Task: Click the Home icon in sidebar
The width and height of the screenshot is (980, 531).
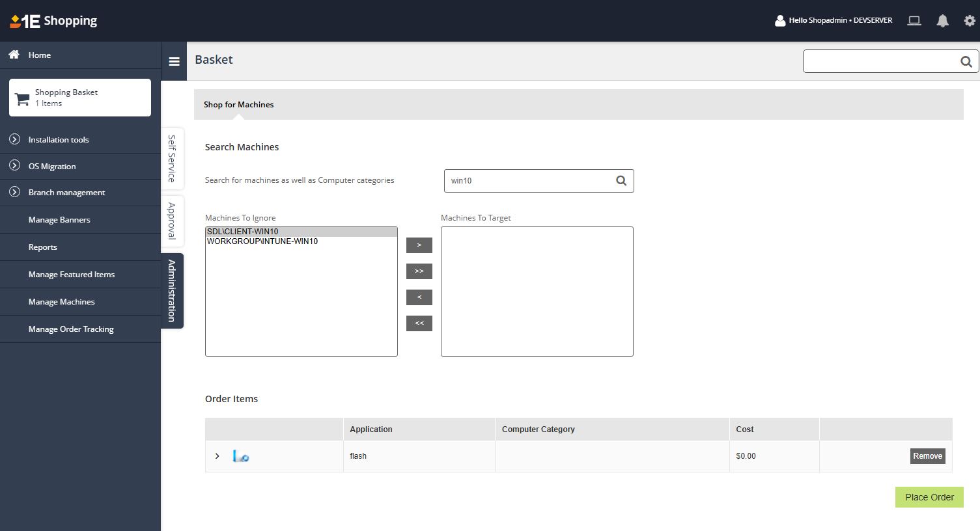Action: 14,55
